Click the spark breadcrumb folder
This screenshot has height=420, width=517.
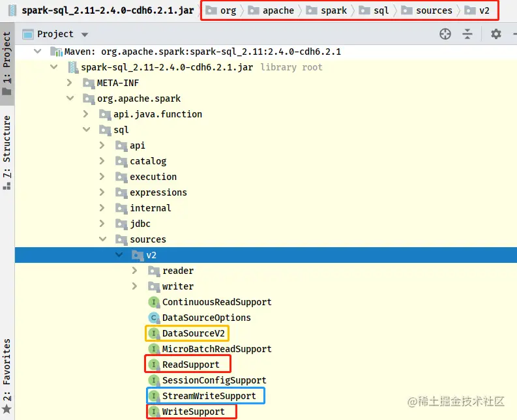pos(327,10)
